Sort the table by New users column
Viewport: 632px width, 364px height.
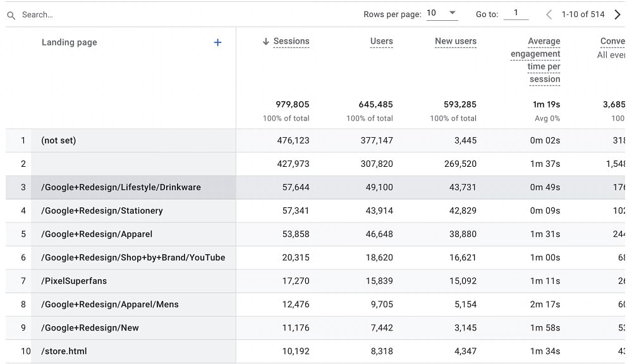(456, 42)
